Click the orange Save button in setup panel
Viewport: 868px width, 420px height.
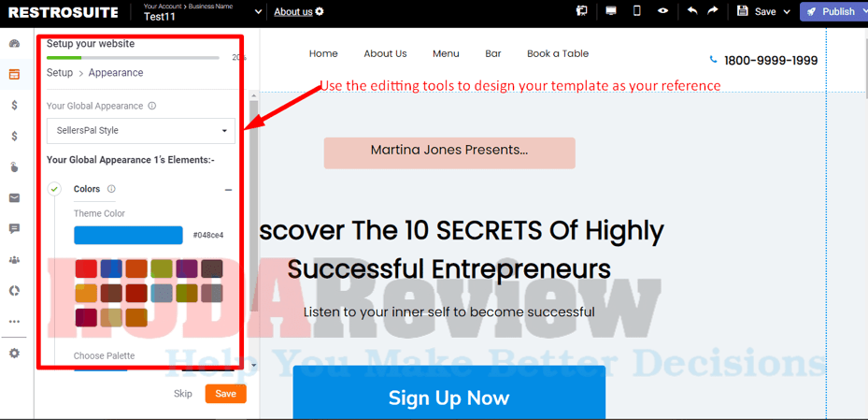click(225, 394)
